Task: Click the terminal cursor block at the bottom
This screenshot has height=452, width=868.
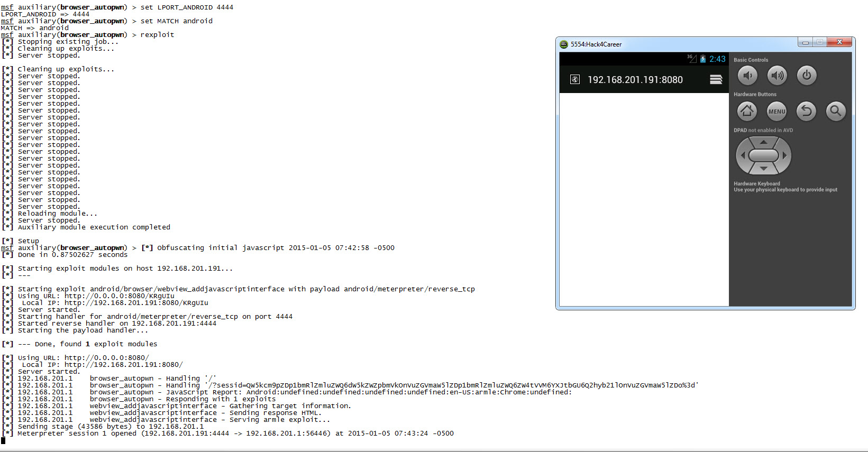Action: tap(3, 440)
